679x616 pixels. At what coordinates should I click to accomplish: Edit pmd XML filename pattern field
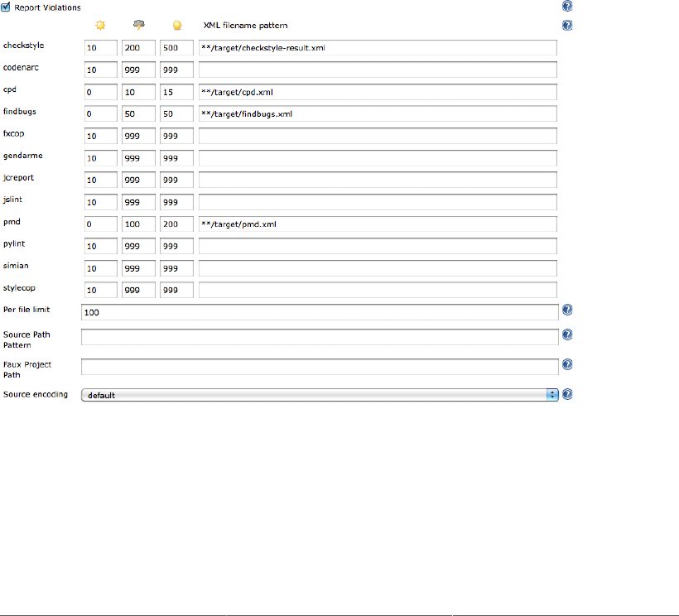coord(378,224)
